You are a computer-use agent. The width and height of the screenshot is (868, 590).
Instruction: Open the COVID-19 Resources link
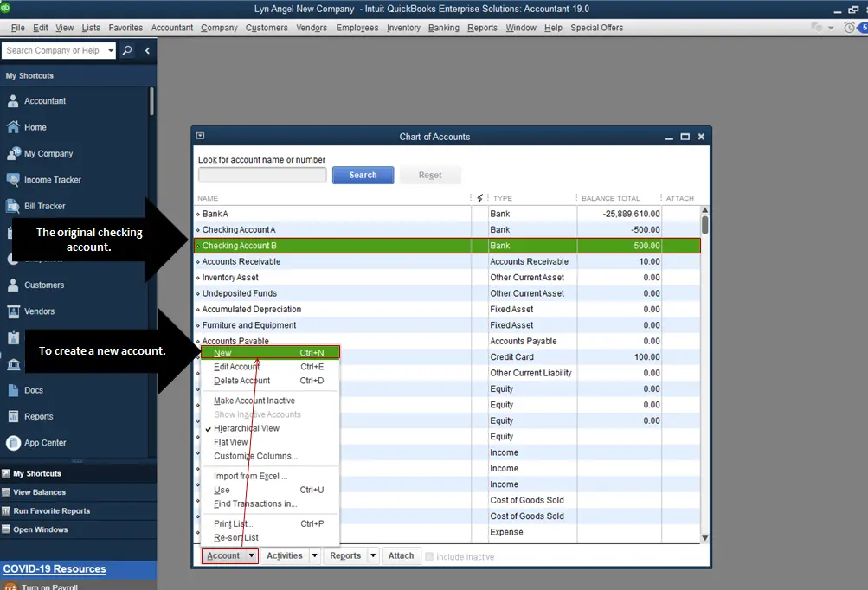point(55,568)
